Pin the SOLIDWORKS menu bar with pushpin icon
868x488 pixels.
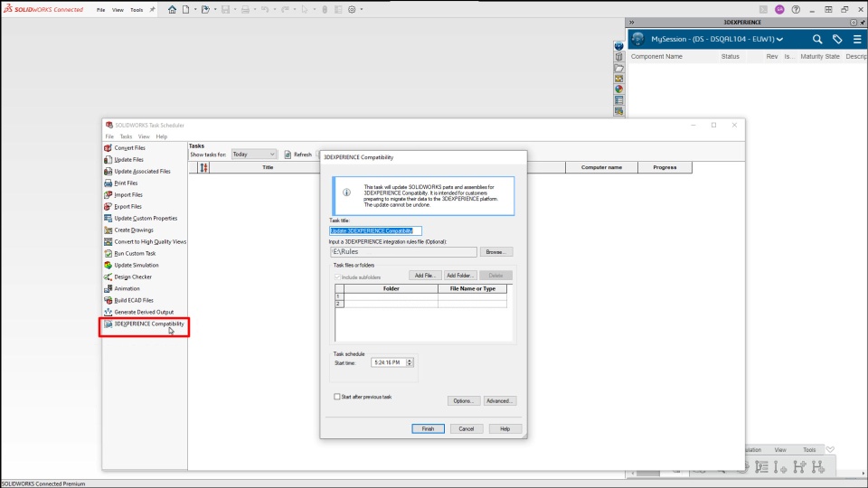[152, 9]
